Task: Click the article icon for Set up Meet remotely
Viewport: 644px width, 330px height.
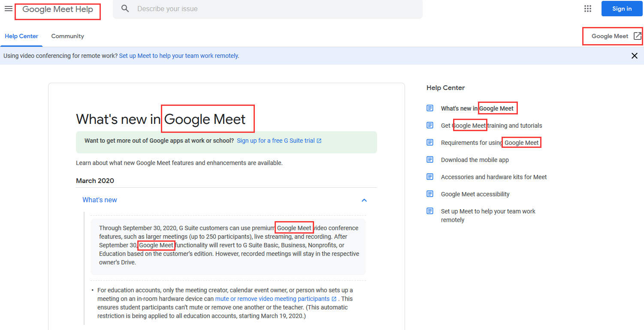Action: [x=430, y=211]
